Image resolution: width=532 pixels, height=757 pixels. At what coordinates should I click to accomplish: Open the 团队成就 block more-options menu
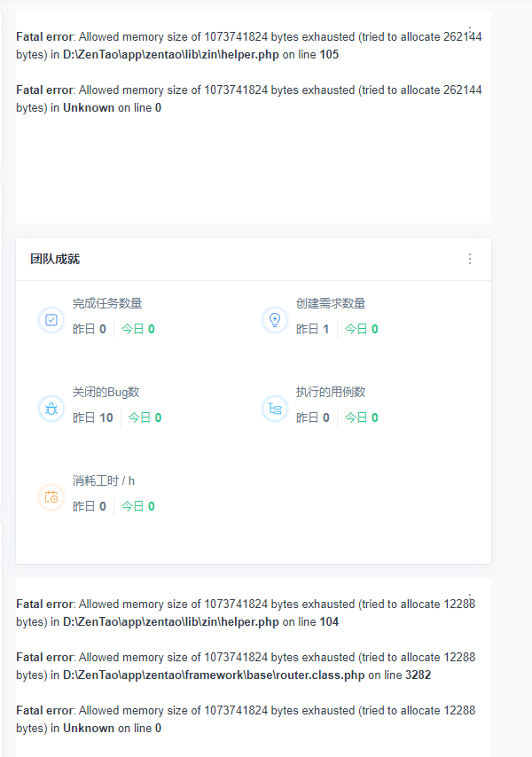tap(470, 259)
